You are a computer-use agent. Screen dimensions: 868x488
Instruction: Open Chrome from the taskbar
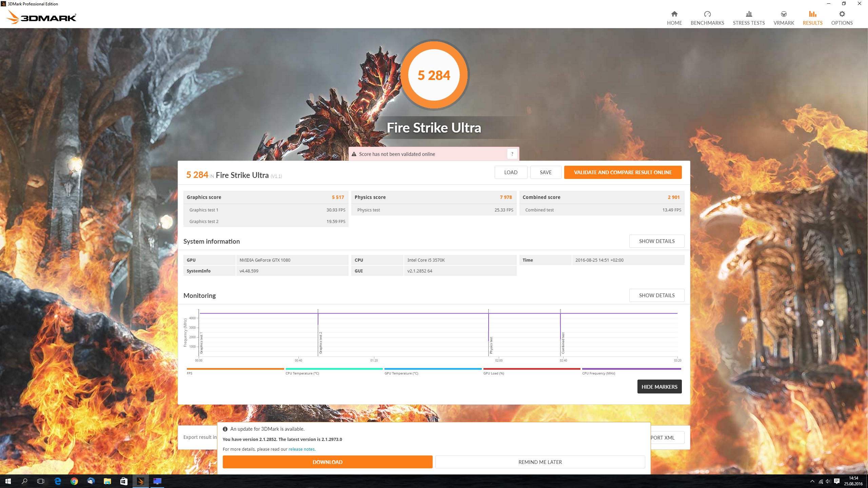pyautogui.click(x=74, y=481)
